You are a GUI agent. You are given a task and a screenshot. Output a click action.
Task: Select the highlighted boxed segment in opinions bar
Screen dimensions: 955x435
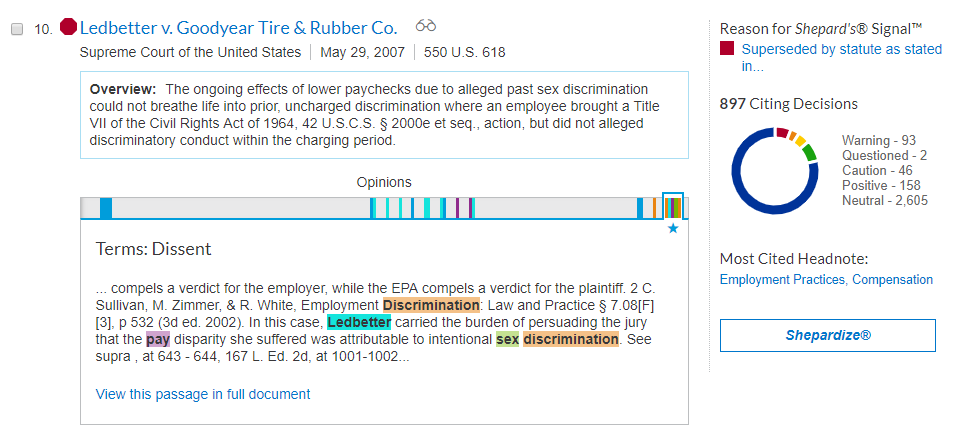coord(673,206)
